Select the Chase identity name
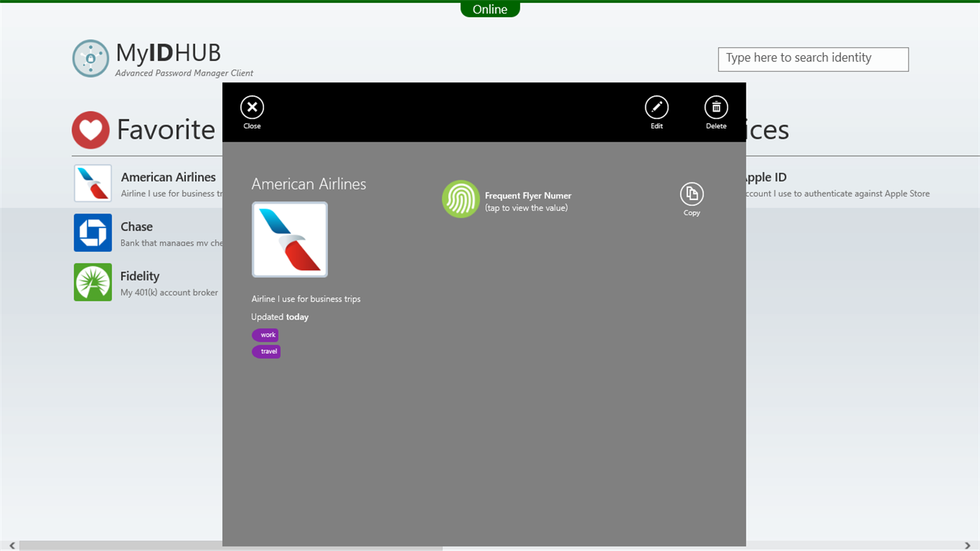This screenshot has width=980, height=551. point(137,227)
